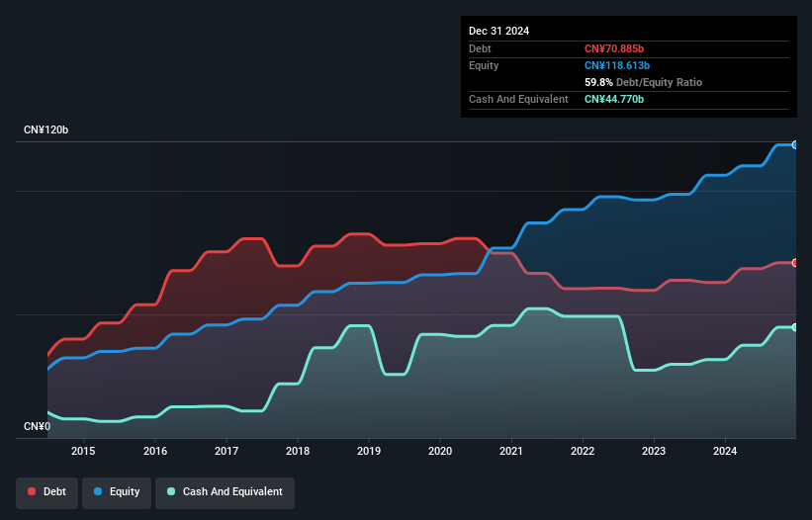Screen dimensions: 812x520
Task: Toggle the Cash And Equivalent legend button
Action: click(x=225, y=492)
